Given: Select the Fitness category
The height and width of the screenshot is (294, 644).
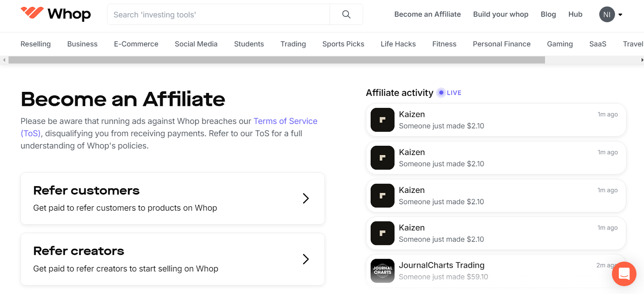Looking at the screenshot, I should point(444,44).
